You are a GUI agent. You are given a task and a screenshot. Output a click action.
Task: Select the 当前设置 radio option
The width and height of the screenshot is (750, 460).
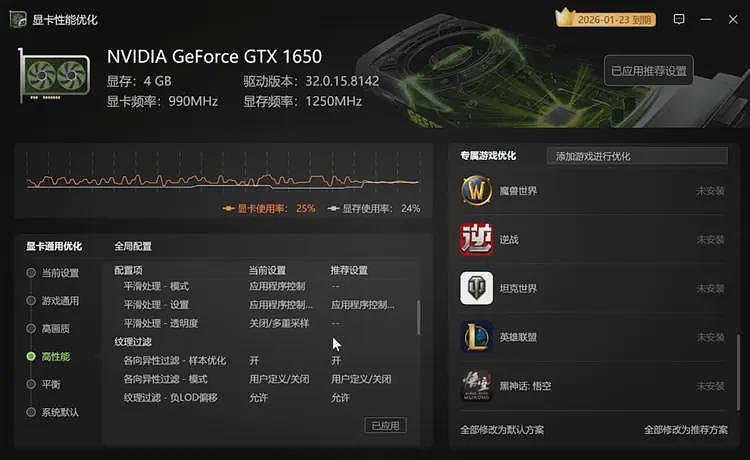click(x=53, y=273)
